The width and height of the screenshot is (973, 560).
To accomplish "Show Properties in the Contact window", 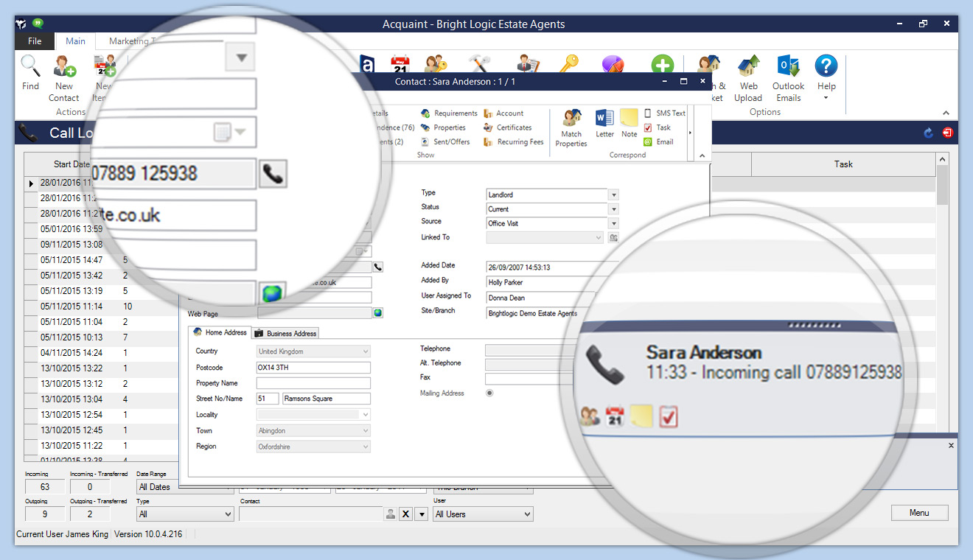I will tap(444, 127).
